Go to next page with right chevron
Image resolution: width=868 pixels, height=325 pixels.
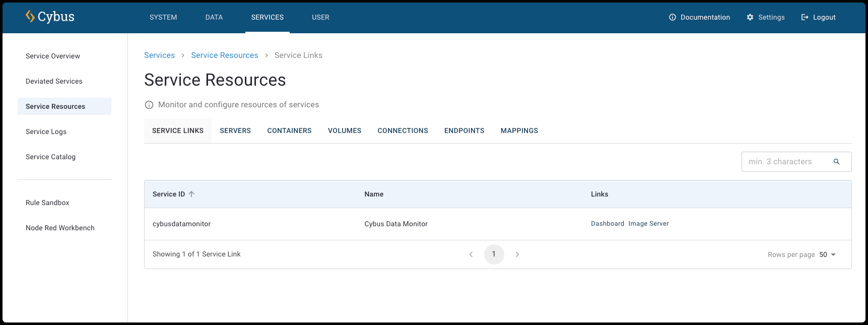[517, 254]
